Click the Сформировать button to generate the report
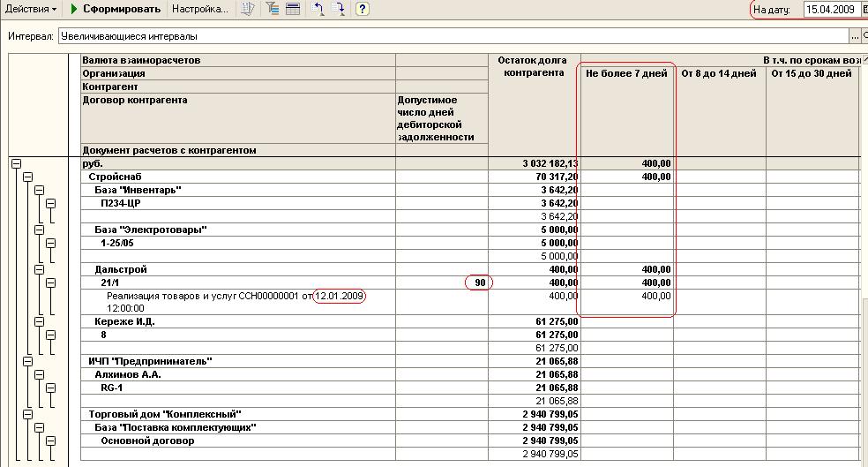Screen dimensions: 868x467 coord(116,9)
